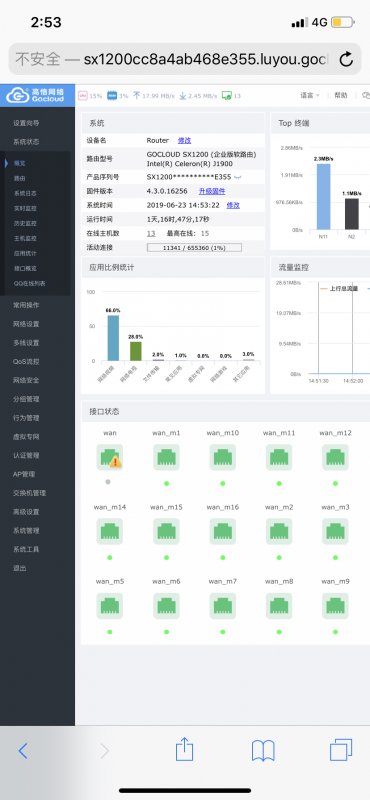
Task: Open the 语言 language dropdown
Action: coord(310,95)
